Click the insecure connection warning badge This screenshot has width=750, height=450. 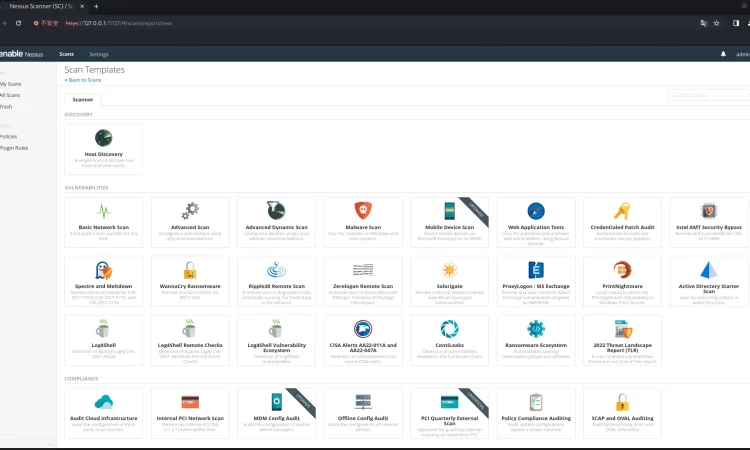46,23
